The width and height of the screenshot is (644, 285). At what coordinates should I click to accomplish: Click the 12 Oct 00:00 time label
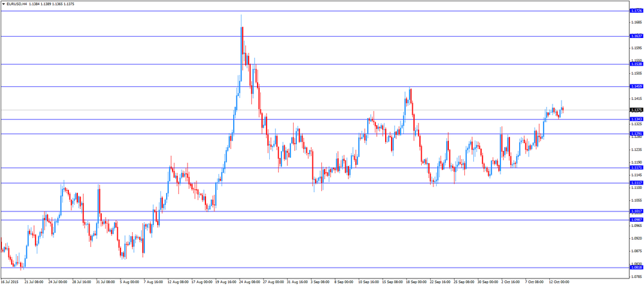coord(558,282)
